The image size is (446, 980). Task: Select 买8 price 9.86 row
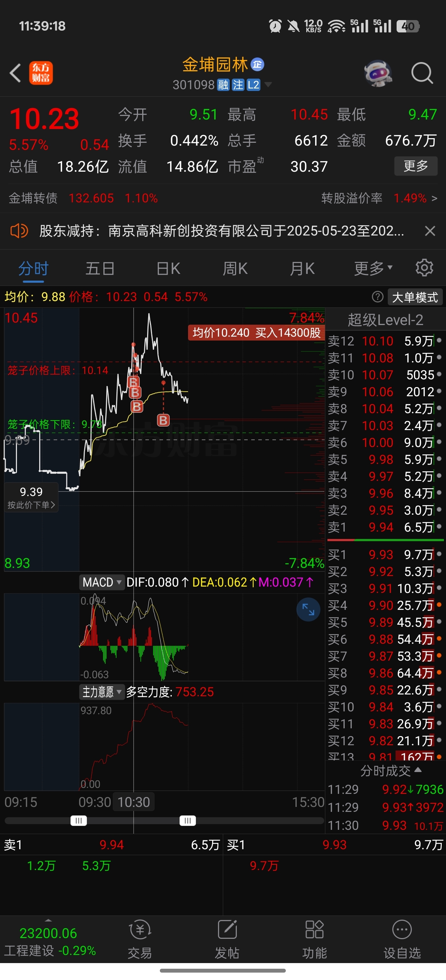click(385, 673)
